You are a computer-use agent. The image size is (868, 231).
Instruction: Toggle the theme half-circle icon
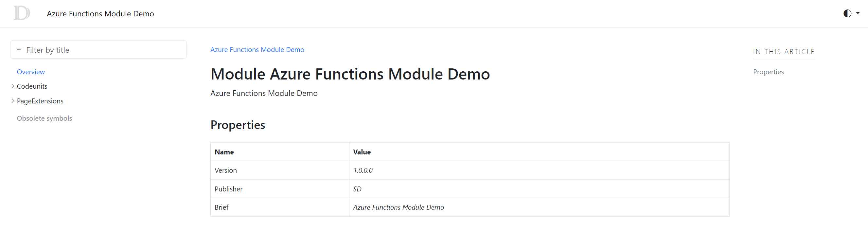(x=847, y=13)
